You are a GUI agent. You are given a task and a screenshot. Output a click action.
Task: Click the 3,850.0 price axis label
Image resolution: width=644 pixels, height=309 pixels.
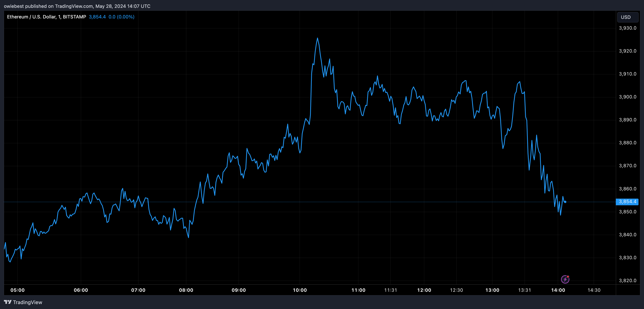click(628, 212)
